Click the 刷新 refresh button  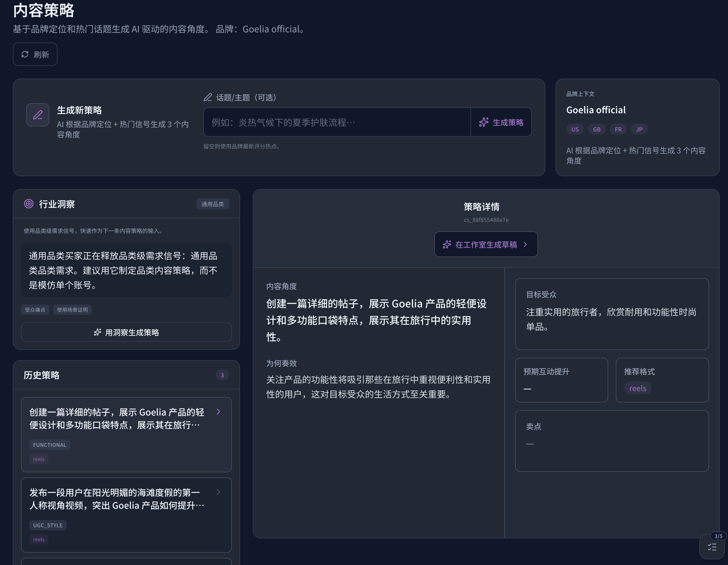(x=35, y=54)
